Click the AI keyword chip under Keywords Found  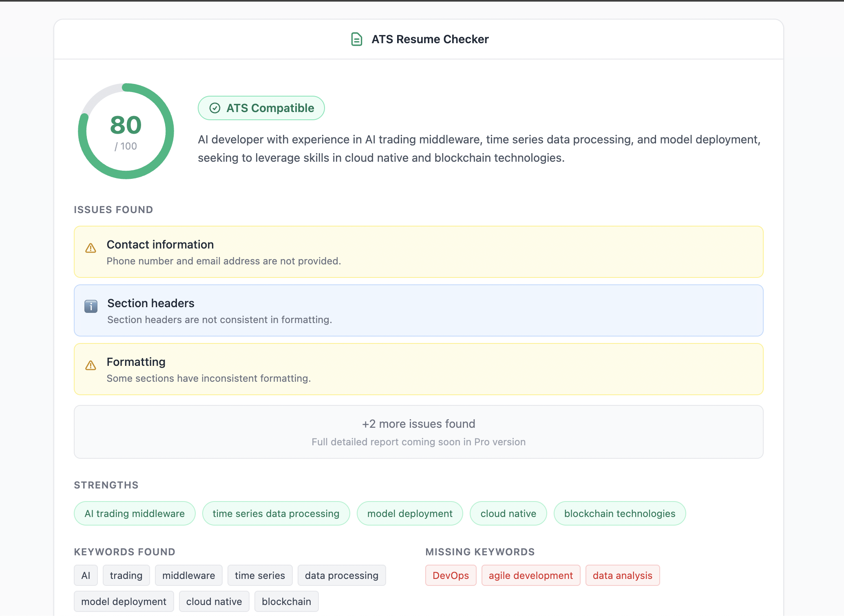click(x=86, y=575)
